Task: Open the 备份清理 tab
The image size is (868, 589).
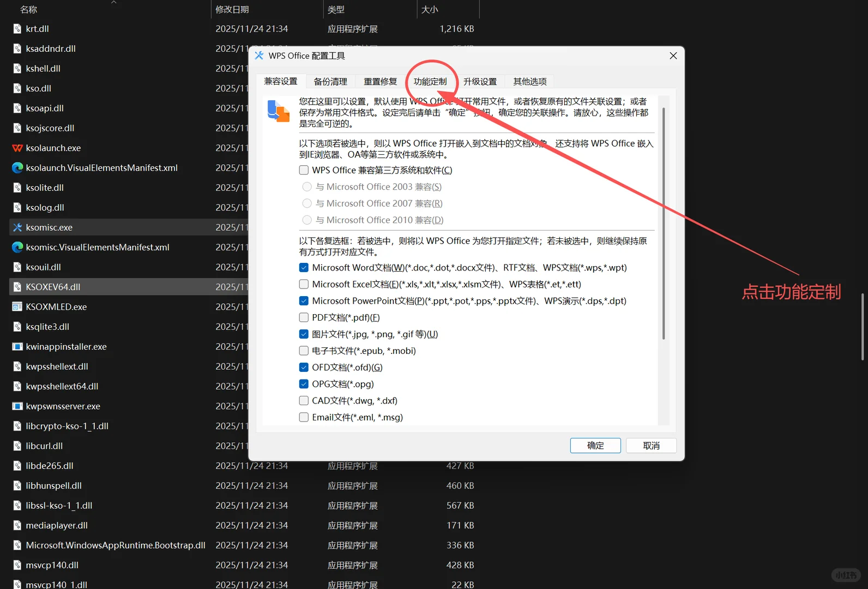Action: coord(330,81)
